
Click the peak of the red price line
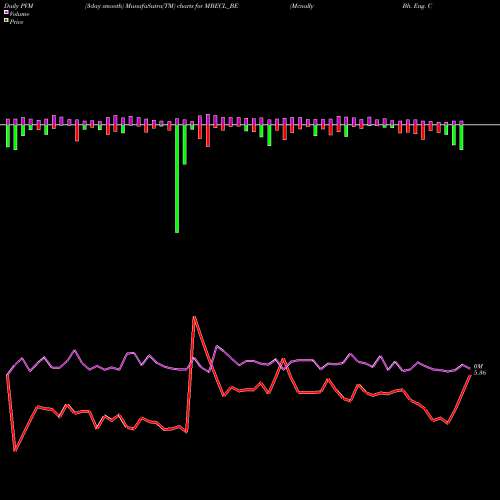pos(194,317)
